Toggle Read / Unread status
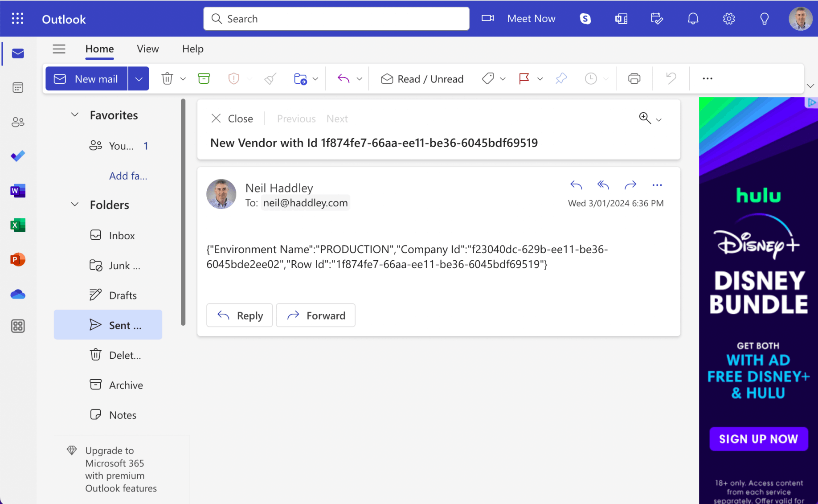The image size is (818, 504). pyautogui.click(x=422, y=79)
